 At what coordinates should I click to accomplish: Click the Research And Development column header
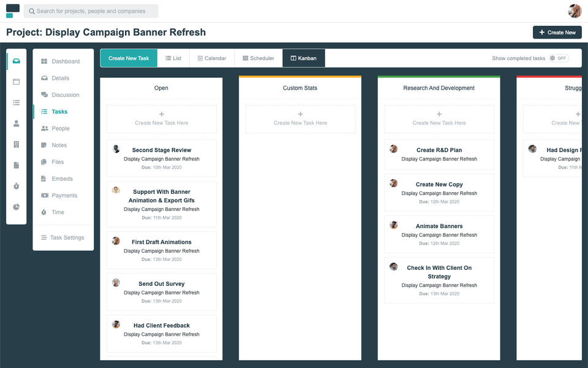point(439,88)
